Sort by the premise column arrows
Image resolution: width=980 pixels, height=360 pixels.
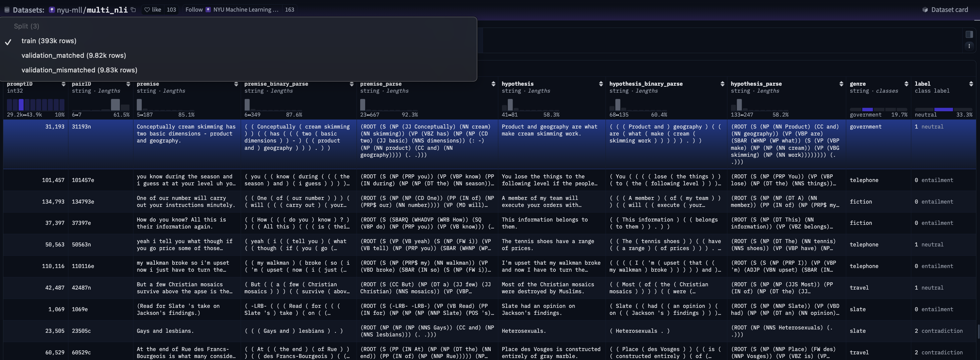coord(236,84)
